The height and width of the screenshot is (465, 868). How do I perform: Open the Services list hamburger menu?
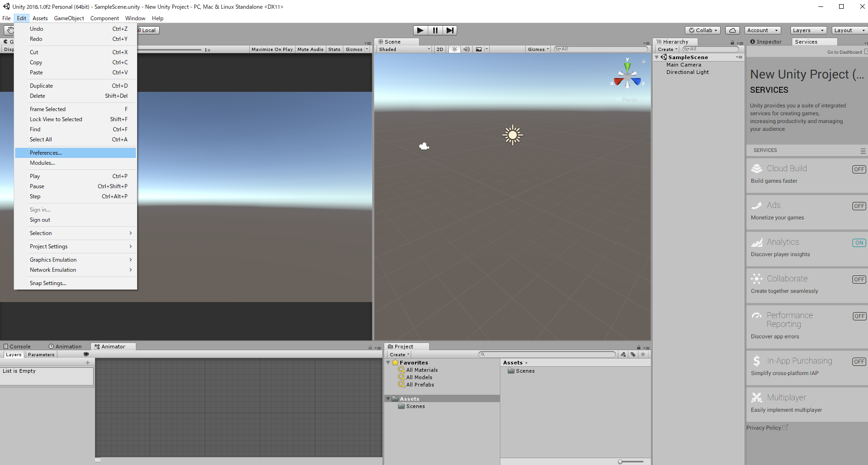[x=863, y=151]
